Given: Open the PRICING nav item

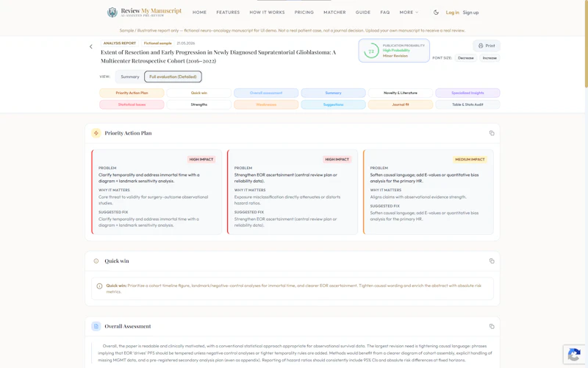Looking at the screenshot, I should pos(304,13).
